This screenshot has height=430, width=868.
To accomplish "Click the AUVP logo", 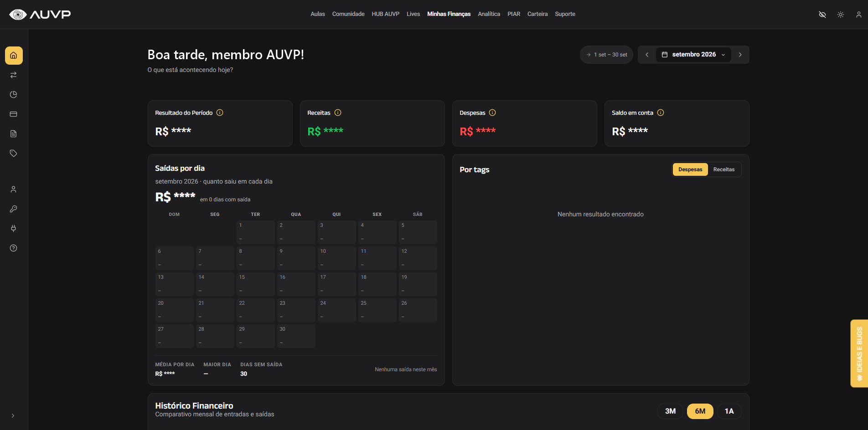I will (40, 15).
